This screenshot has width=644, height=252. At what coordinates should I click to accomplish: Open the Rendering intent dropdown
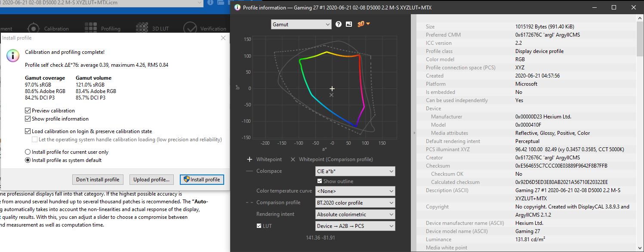pyautogui.click(x=355, y=215)
